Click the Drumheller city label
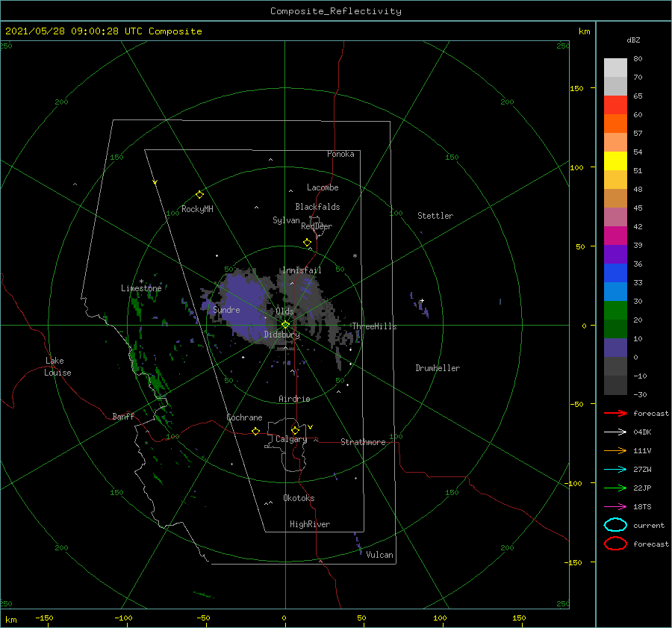 437,368
